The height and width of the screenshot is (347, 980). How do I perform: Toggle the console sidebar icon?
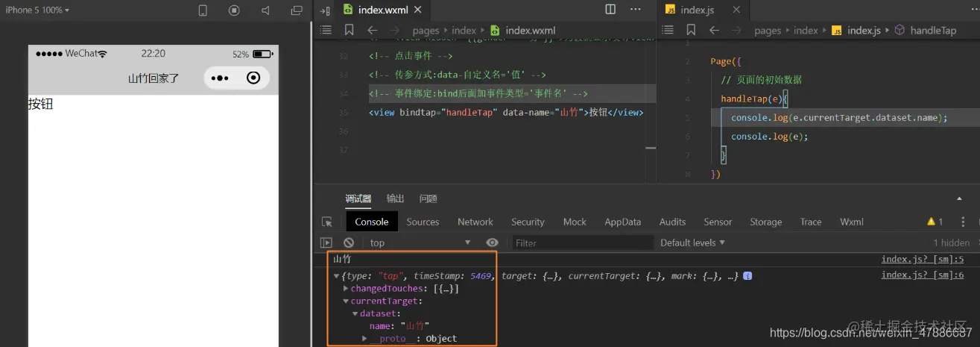click(326, 243)
